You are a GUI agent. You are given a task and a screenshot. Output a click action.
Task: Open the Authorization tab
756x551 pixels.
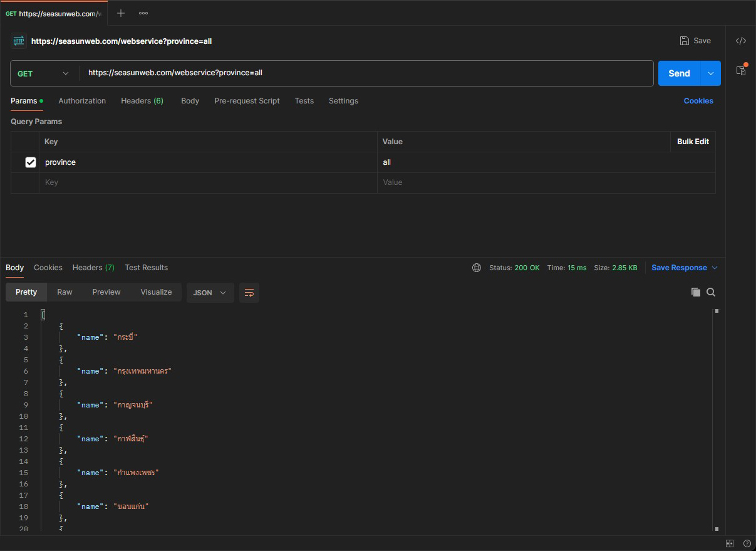tap(82, 101)
